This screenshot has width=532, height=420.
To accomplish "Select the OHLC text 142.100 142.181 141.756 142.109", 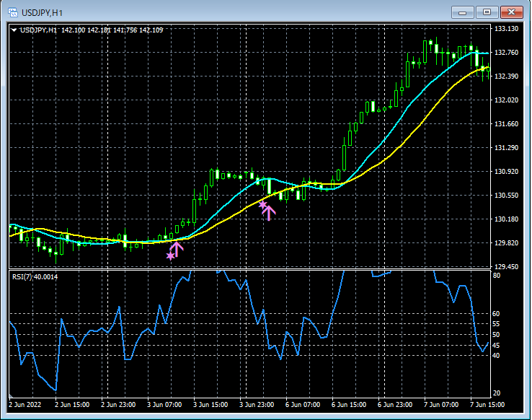I will coord(112,30).
